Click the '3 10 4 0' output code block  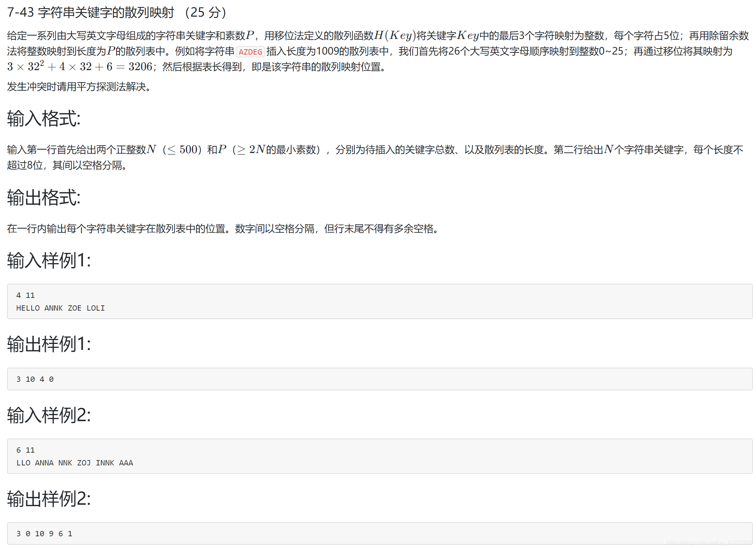(35, 379)
